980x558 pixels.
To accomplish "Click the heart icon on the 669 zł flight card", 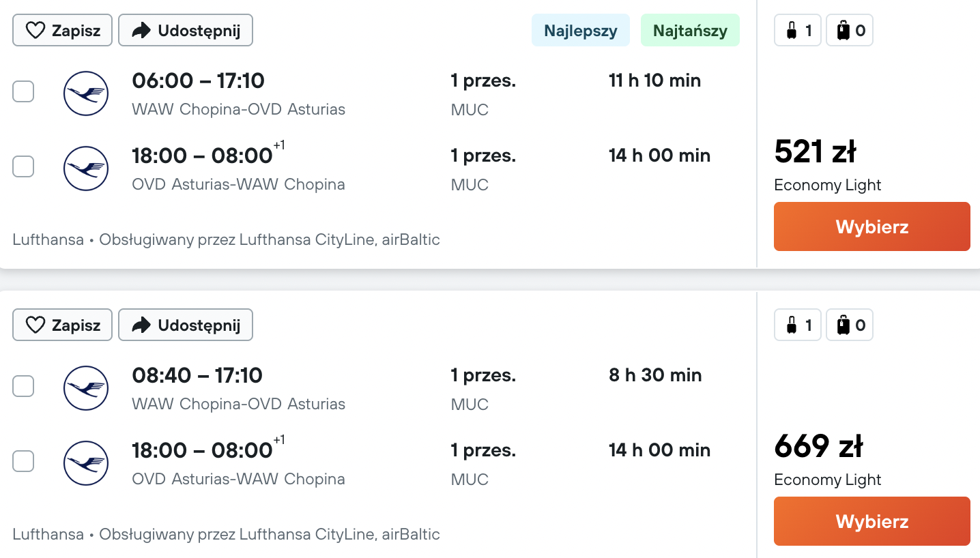I will pos(35,325).
